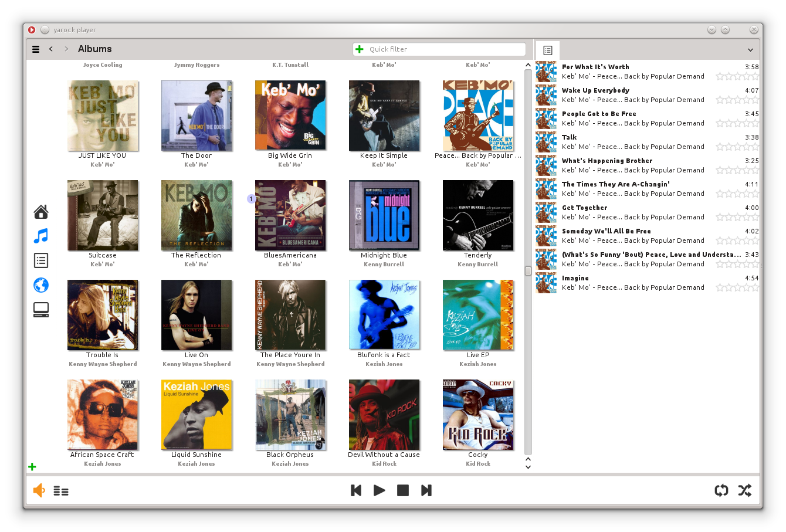Screen dimensions: 786x532
Task: Click Kenny Burrell under Midnight Blue
Action: 384,265
